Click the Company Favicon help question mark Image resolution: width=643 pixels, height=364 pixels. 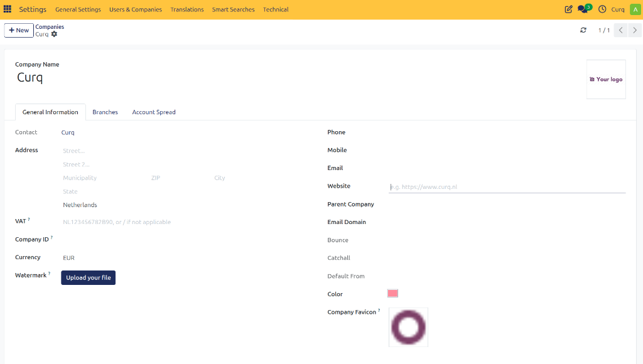(379, 310)
